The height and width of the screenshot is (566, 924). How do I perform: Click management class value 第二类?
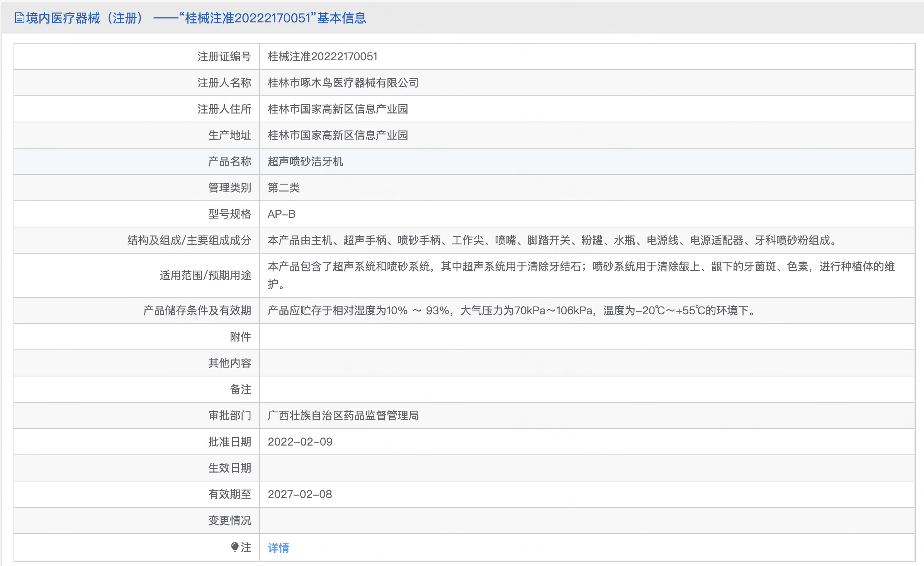284,188
